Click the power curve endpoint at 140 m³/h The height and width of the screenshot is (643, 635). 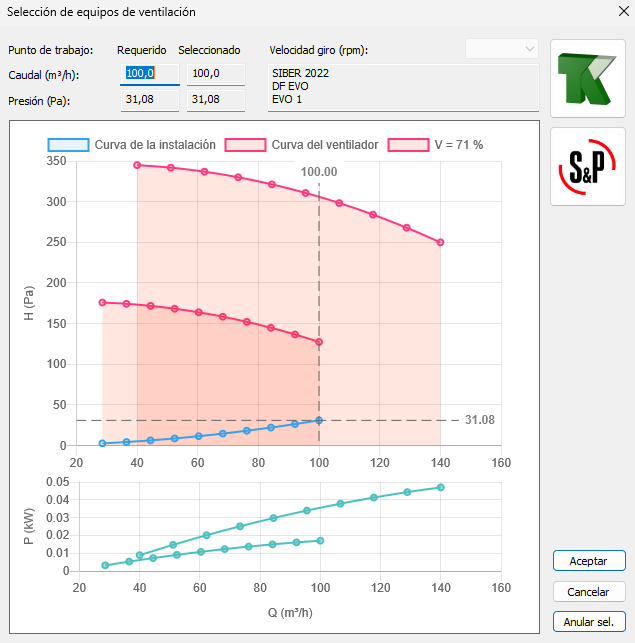click(440, 488)
